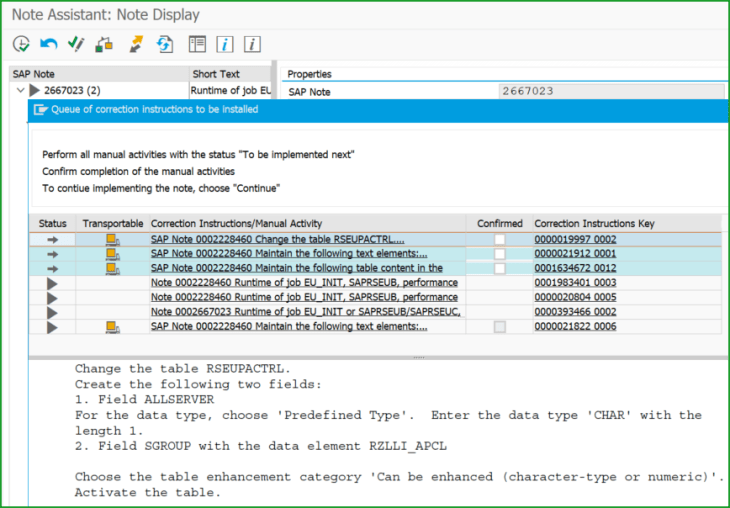Click the Confirmed column header
Viewport: 730px width, 508px height.
click(500, 224)
